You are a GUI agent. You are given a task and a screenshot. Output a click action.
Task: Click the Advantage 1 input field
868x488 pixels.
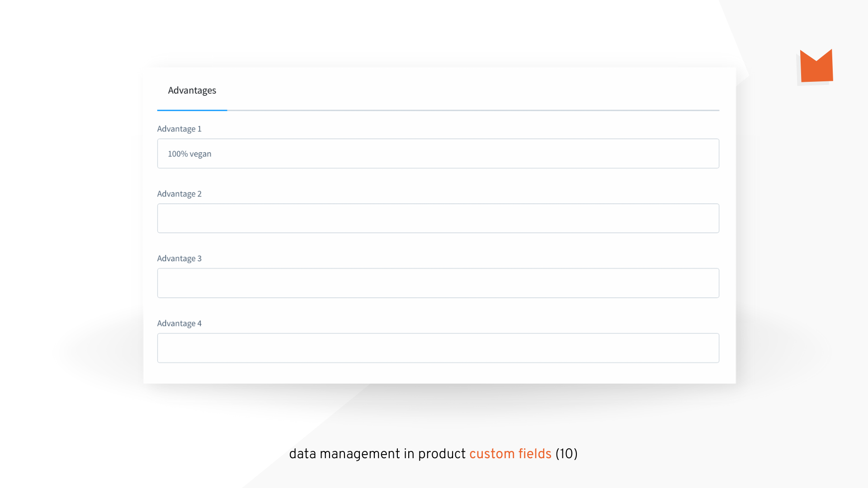tap(438, 154)
